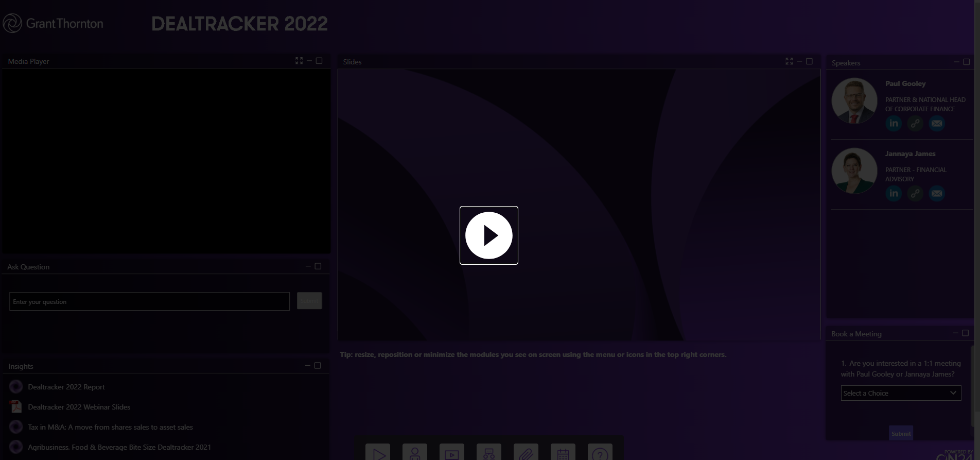Open the calendar icon in bottom dock
Image resolution: width=980 pixels, height=460 pixels.
coord(563,453)
